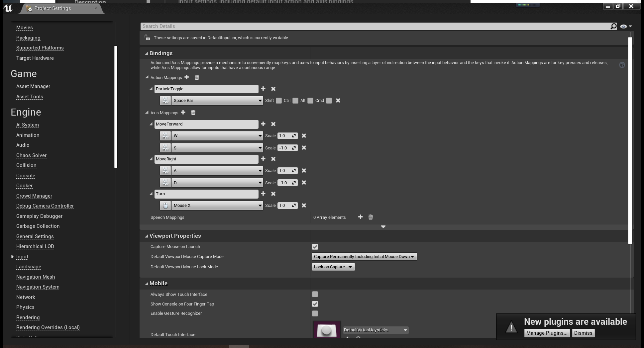Remove the Space Bar key binding
The width and height of the screenshot is (644, 348).
tap(338, 101)
